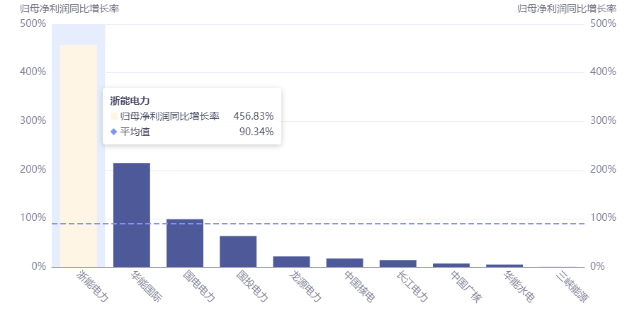Click the 国电电力 bar
The width and height of the screenshot is (644, 320).
pyautogui.click(x=185, y=243)
